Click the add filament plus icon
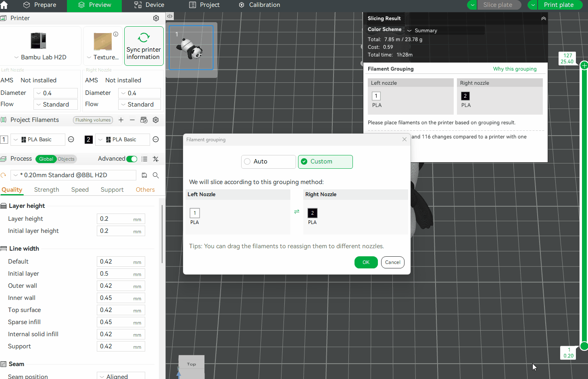This screenshot has width=588, height=379. (121, 120)
